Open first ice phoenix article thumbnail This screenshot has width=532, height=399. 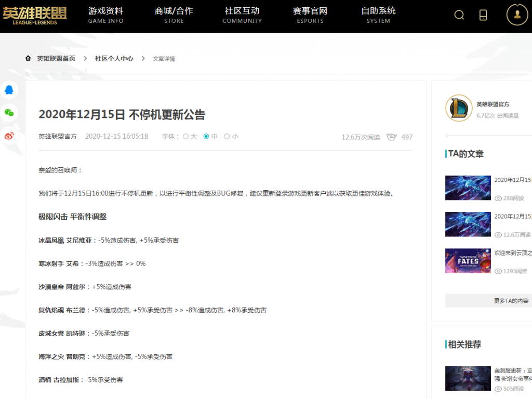click(468, 188)
